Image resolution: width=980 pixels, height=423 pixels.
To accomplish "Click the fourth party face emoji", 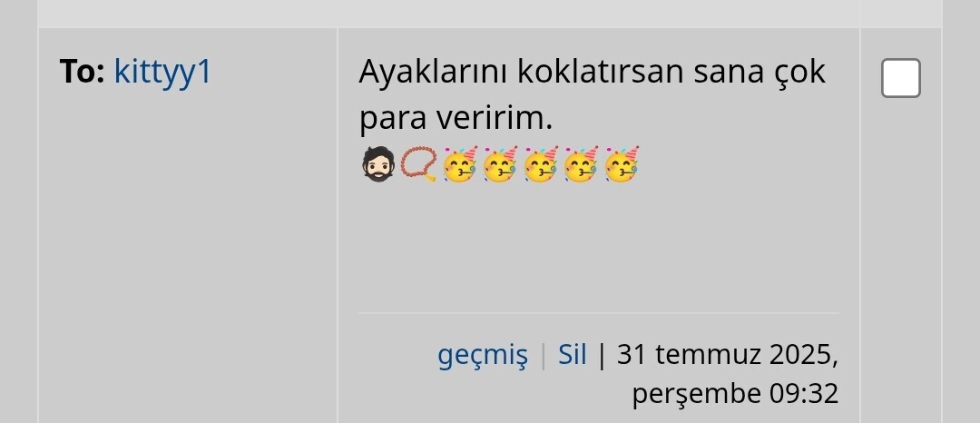I will click(581, 164).
